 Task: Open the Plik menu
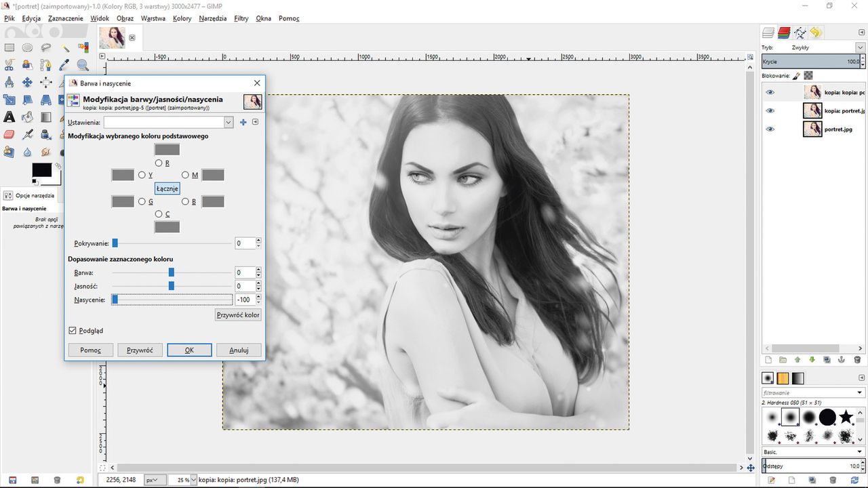point(9,18)
